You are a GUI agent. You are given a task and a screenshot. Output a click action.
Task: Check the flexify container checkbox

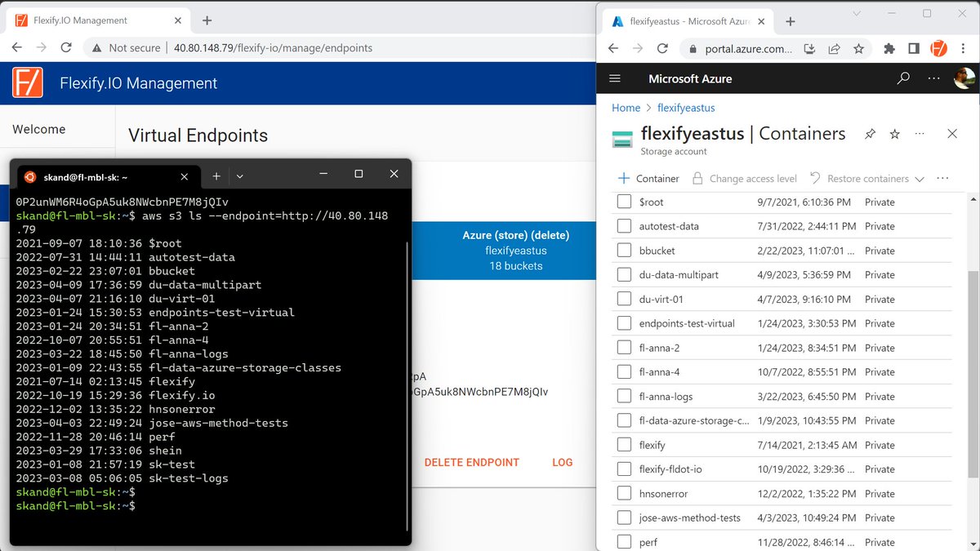pyautogui.click(x=624, y=445)
